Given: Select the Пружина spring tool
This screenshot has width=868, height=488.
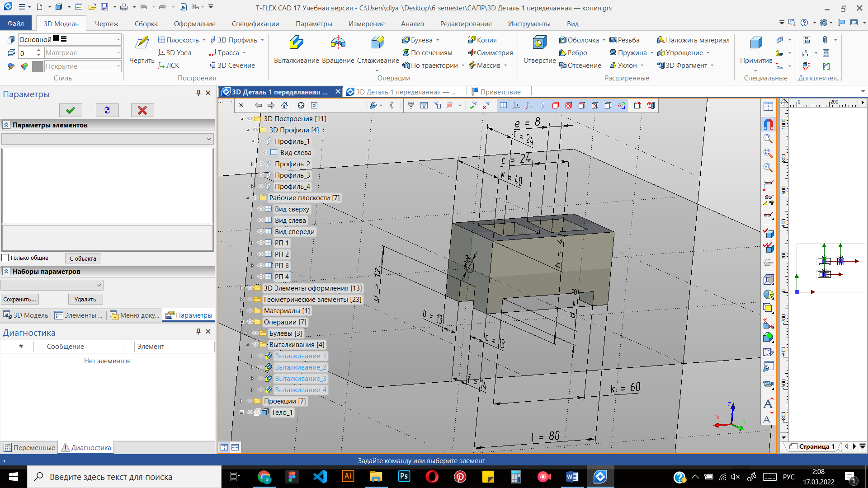Looking at the screenshot, I should 628,53.
